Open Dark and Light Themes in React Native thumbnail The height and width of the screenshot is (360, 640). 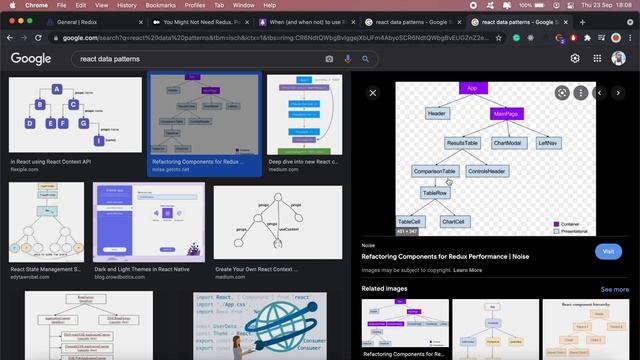click(149, 222)
